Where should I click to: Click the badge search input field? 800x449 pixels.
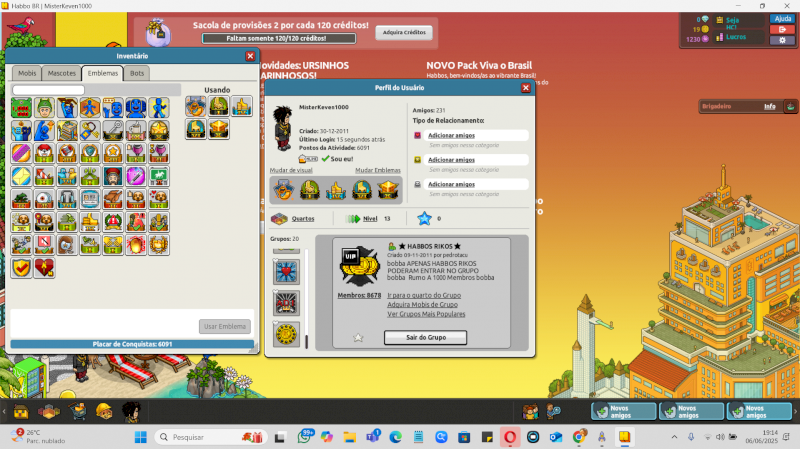48,90
